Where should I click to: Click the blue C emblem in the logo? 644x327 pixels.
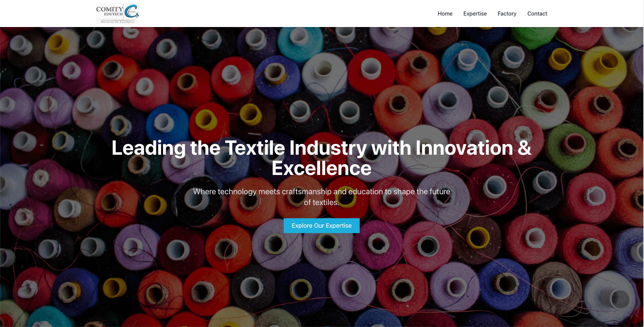pyautogui.click(x=131, y=11)
